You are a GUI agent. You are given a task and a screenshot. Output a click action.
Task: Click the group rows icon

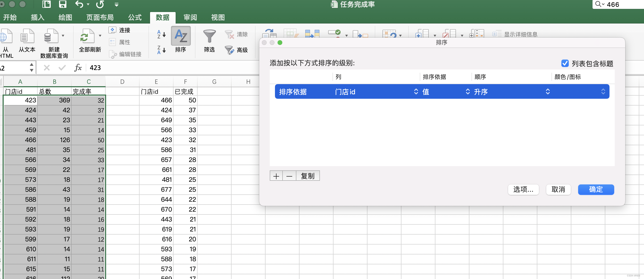[422, 33]
